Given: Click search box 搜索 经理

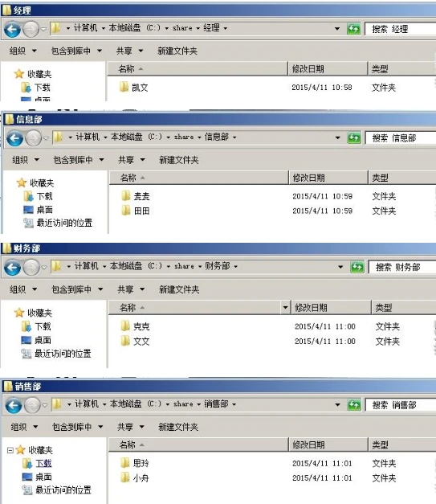Looking at the screenshot, I should 401,29.
